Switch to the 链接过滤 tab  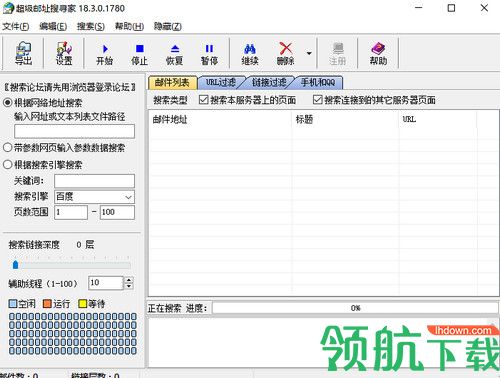(269, 82)
